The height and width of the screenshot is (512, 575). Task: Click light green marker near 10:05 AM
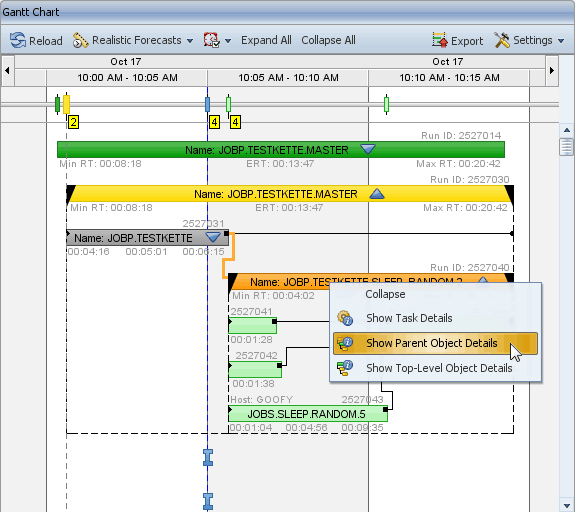pyautogui.click(x=228, y=104)
